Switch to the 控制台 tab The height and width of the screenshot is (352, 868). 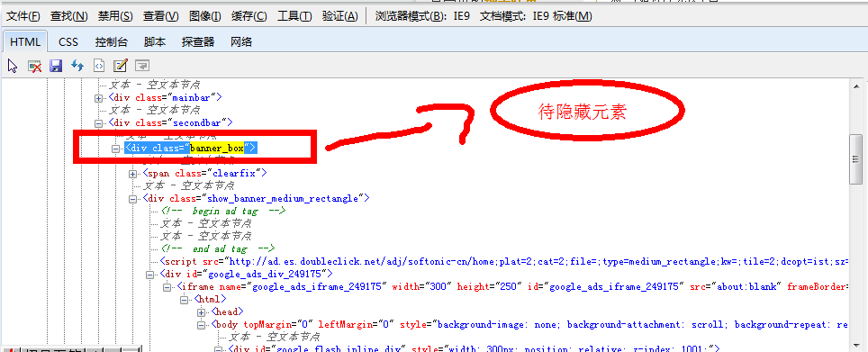pos(112,42)
